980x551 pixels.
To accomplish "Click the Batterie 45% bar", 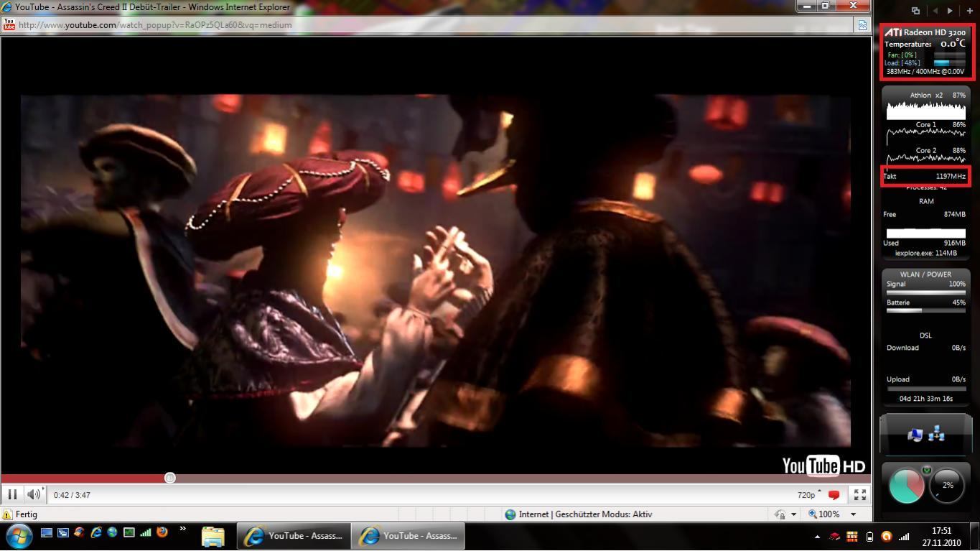I will [926, 310].
